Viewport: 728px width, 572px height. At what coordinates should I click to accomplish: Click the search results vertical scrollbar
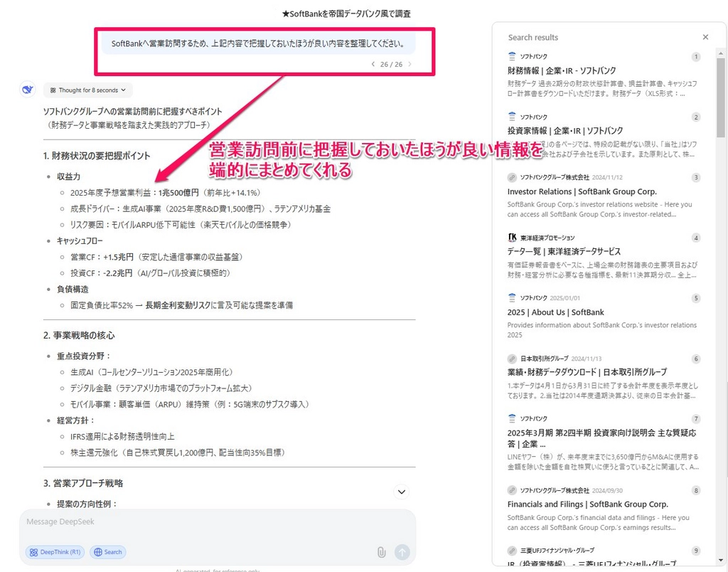[720, 97]
